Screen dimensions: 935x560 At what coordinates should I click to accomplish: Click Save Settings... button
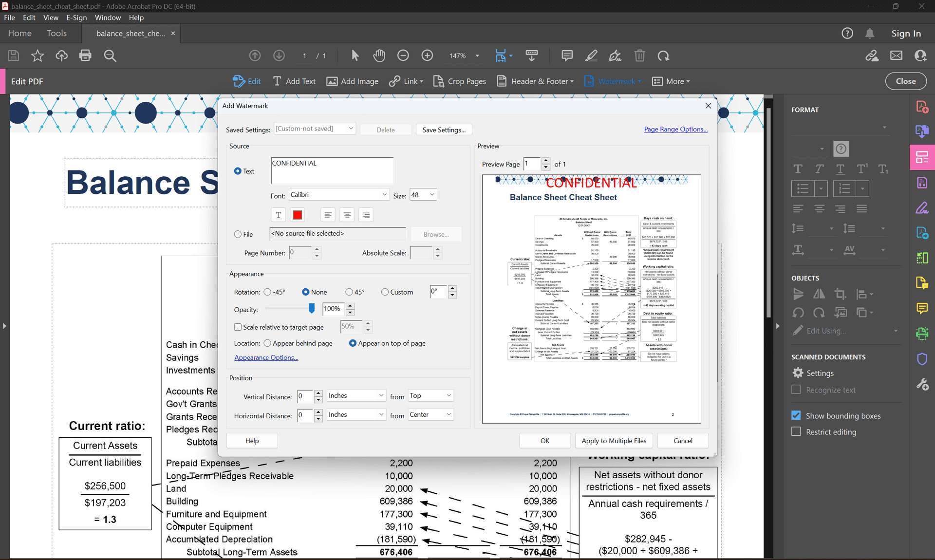click(x=444, y=130)
